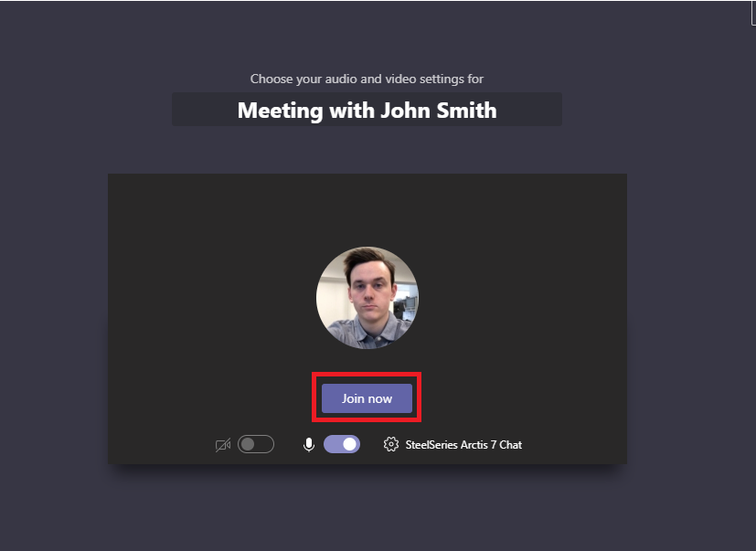Click the word Smith in meeting title
Screen dimensions: 756x551
click(466, 111)
